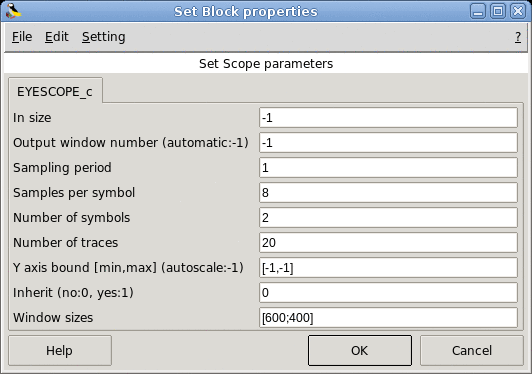The image size is (532, 374).
Task: Open Help for this block
Action: [x=60, y=351]
